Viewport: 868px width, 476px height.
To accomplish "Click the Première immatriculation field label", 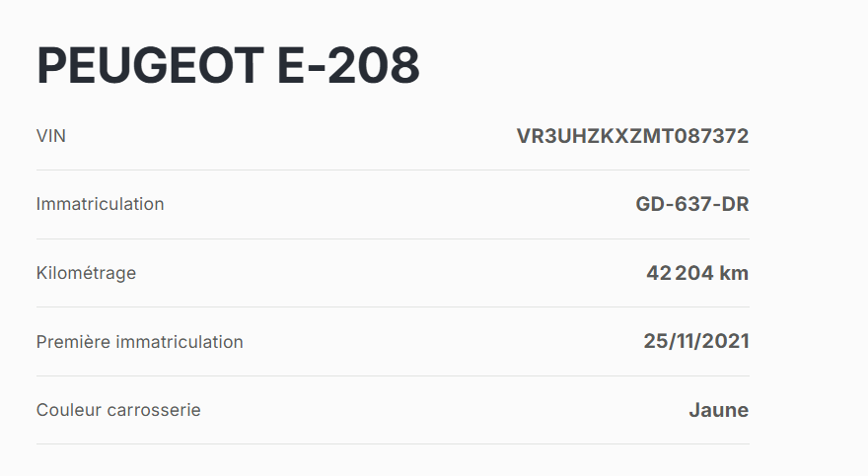I will click(x=139, y=342).
